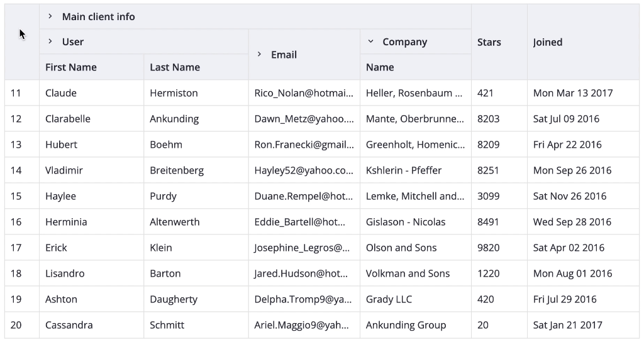The width and height of the screenshot is (644, 342).
Task: Select the Rico_Nolan@hotmai... email cell
Action: pos(304,93)
